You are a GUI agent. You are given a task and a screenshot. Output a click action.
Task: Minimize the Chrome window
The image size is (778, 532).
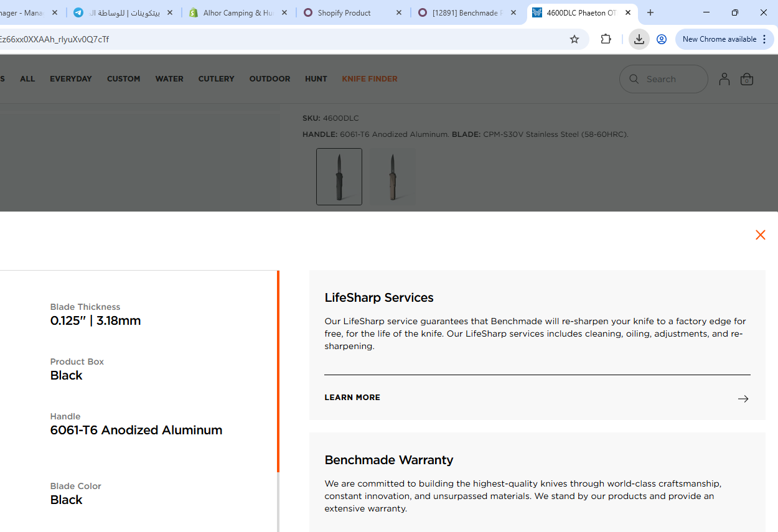click(x=706, y=12)
